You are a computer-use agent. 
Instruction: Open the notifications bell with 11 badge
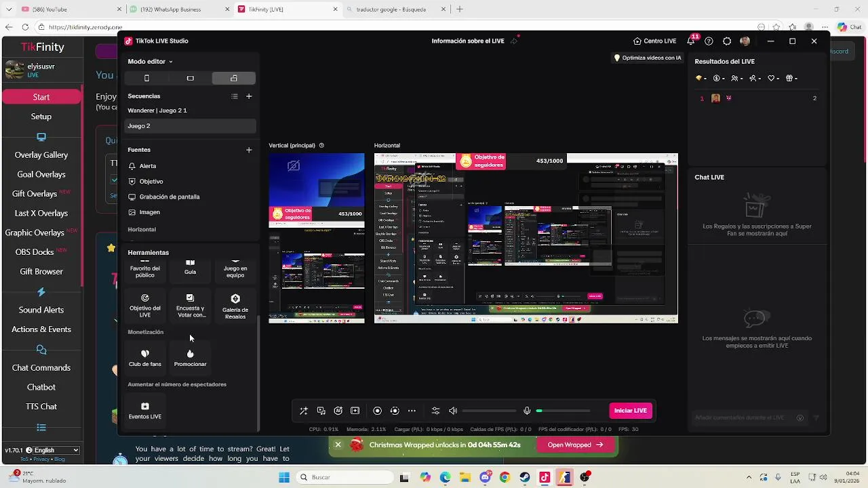pyautogui.click(x=691, y=41)
